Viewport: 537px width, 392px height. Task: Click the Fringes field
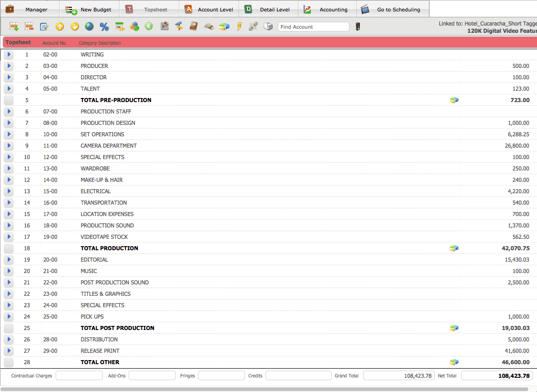pos(221,376)
